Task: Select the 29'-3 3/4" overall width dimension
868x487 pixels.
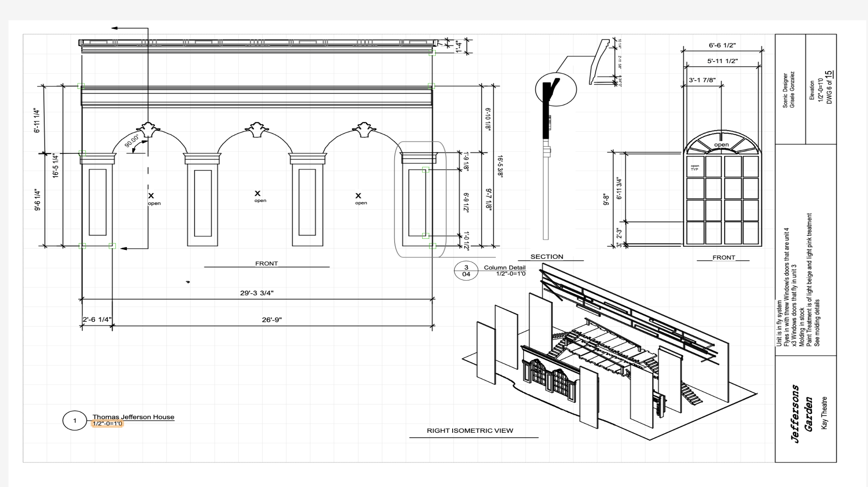Action: [x=257, y=293]
